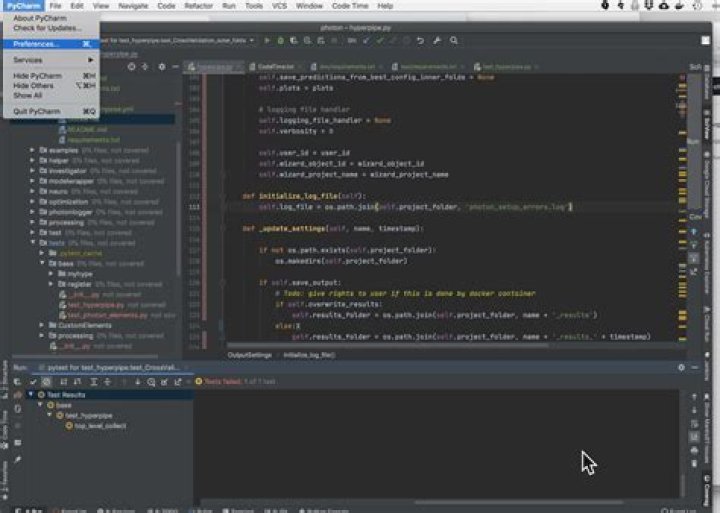The width and height of the screenshot is (720, 513).
Task: Click the VCS commit checkmark icon
Action: [x=380, y=40]
